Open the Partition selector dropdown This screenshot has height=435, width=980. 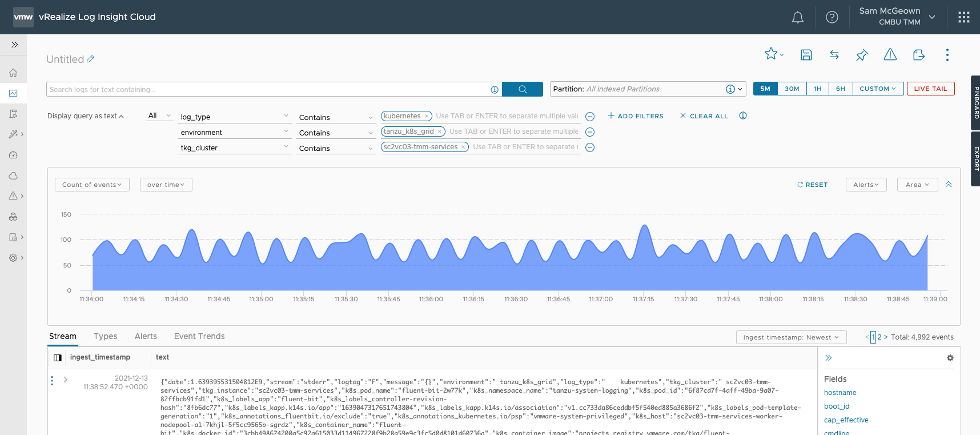[648, 89]
